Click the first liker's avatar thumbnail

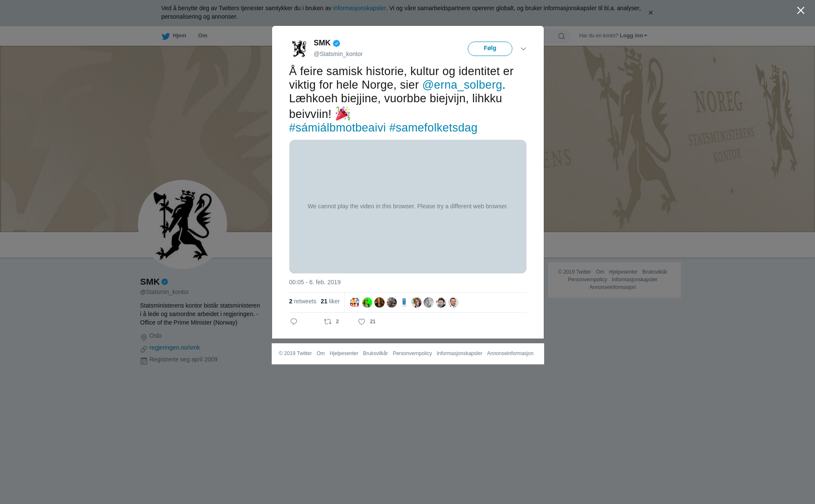(x=355, y=302)
